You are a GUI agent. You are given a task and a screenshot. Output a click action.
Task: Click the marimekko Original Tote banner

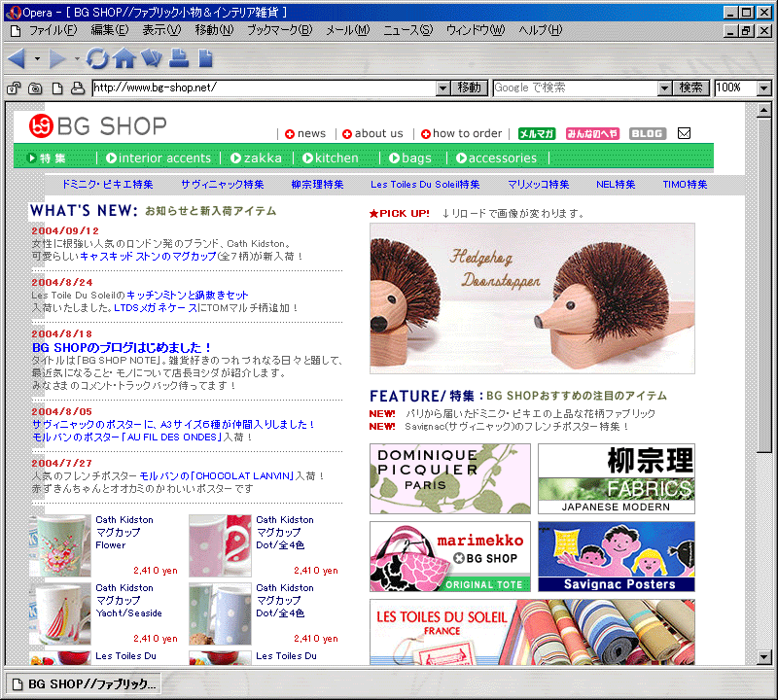(450, 557)
